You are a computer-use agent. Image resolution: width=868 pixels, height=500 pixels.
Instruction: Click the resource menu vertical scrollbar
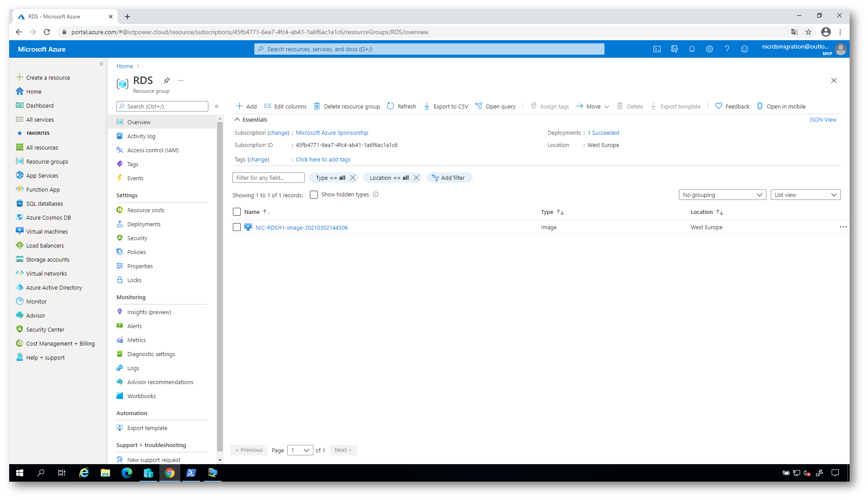[220, 287]
